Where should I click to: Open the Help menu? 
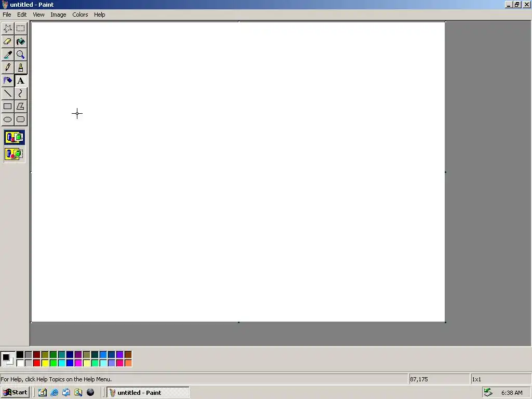[x=99, y=15]
